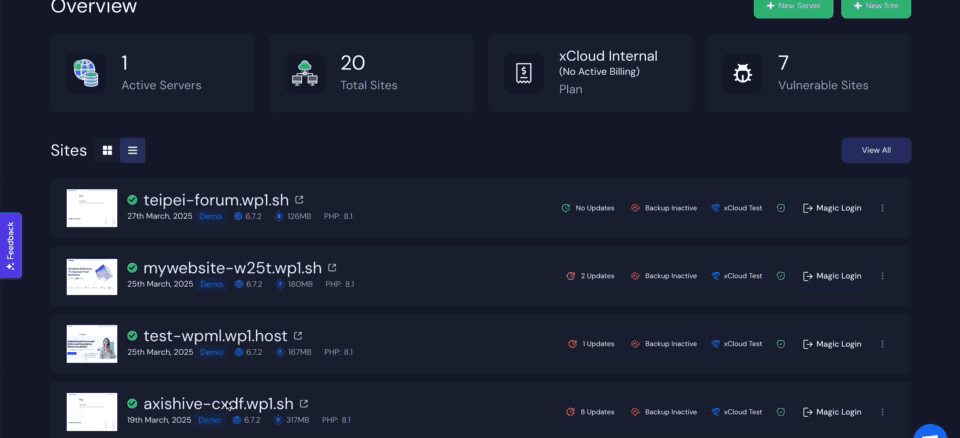Screen dimensions: 960x438
Task: Click the 7 Vulnerable Sites card
Action: [809, 73]
